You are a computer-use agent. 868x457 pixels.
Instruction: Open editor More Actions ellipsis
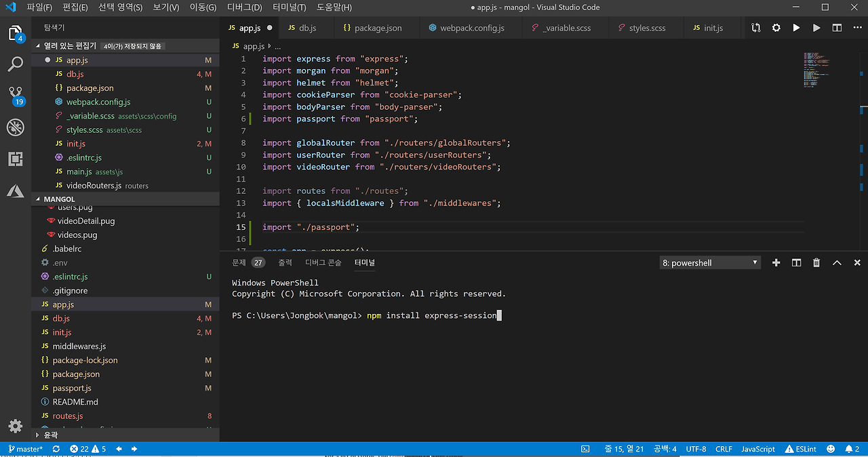[856, 28]
